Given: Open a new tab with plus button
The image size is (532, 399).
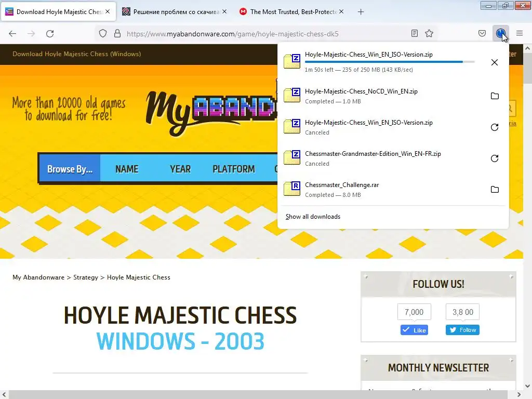Looking at the screenshot, I should tap(361, 12).
